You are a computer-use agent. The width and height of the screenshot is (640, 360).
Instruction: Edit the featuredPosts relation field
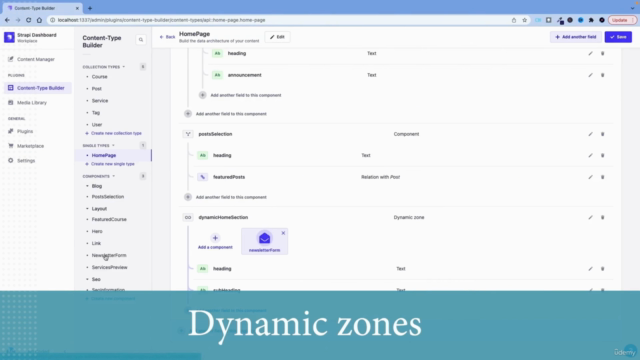[590, 177]
